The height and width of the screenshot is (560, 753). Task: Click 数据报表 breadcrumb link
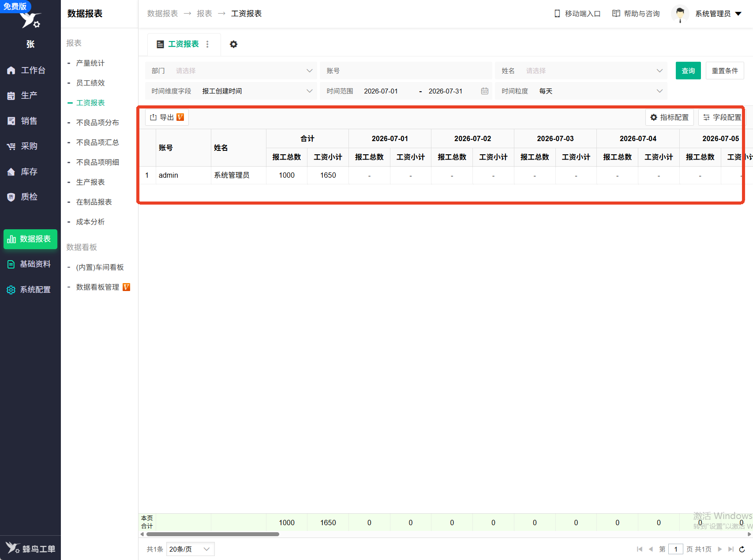[162, 14]
